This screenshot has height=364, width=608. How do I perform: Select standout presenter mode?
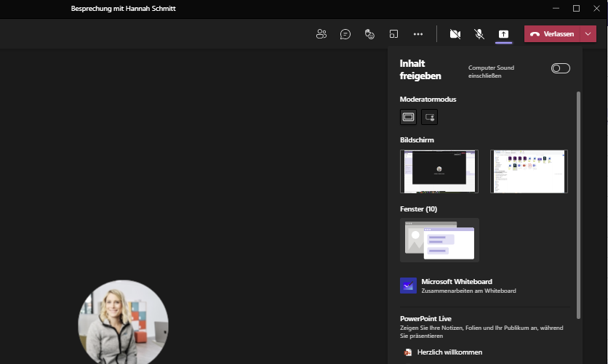pyautogui.click(x=430, y=117)
